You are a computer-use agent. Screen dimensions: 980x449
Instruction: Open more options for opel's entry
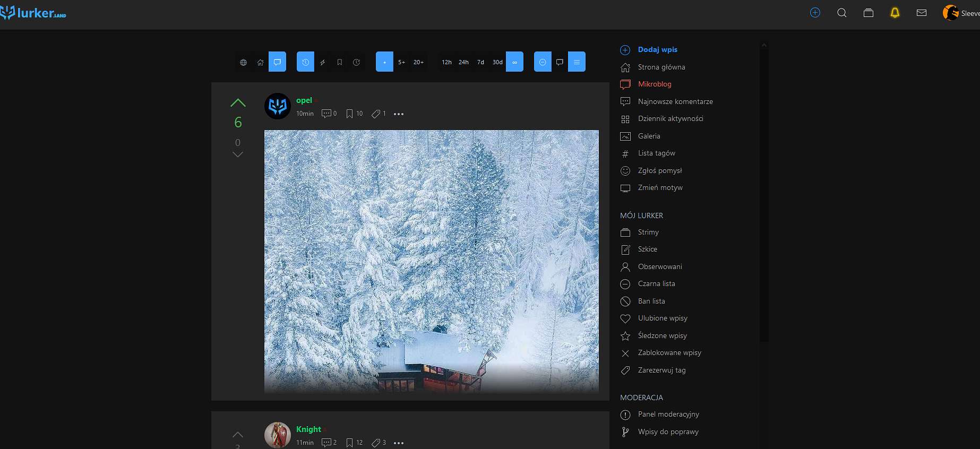(399, 114)
